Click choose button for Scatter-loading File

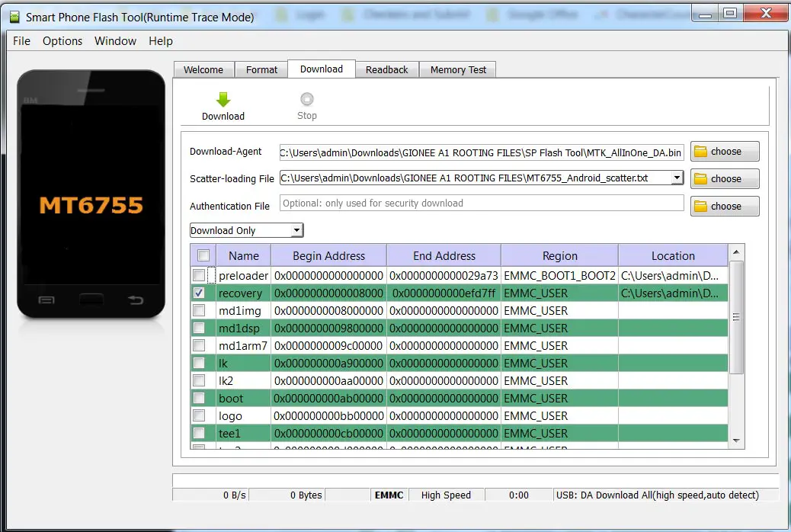725,178
